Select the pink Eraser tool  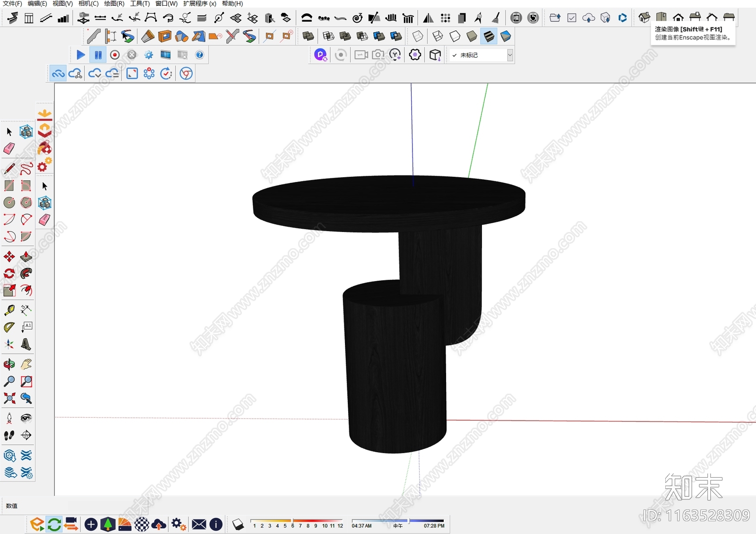click(9, 149)
